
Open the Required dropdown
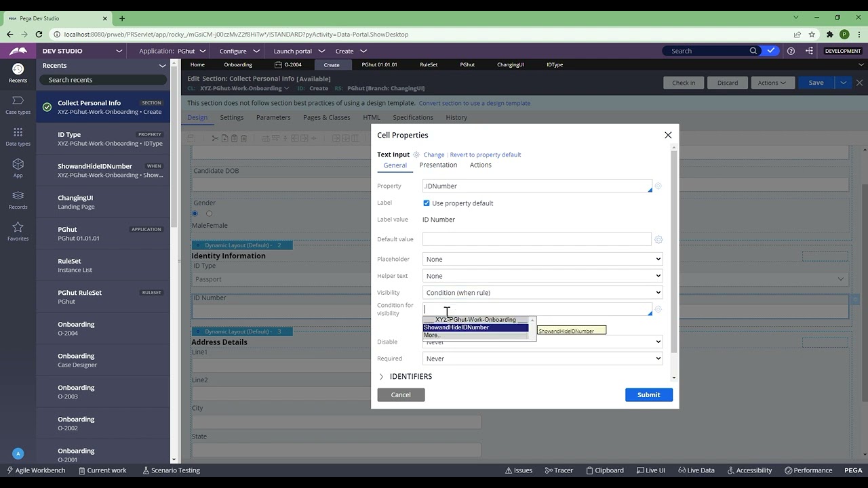[x=542, y=359]
